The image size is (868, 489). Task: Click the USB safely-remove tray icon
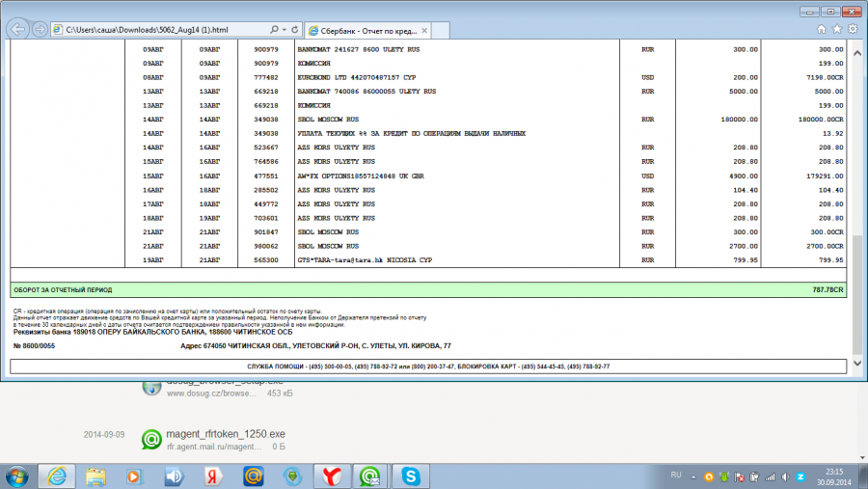[x=754, y=476]
